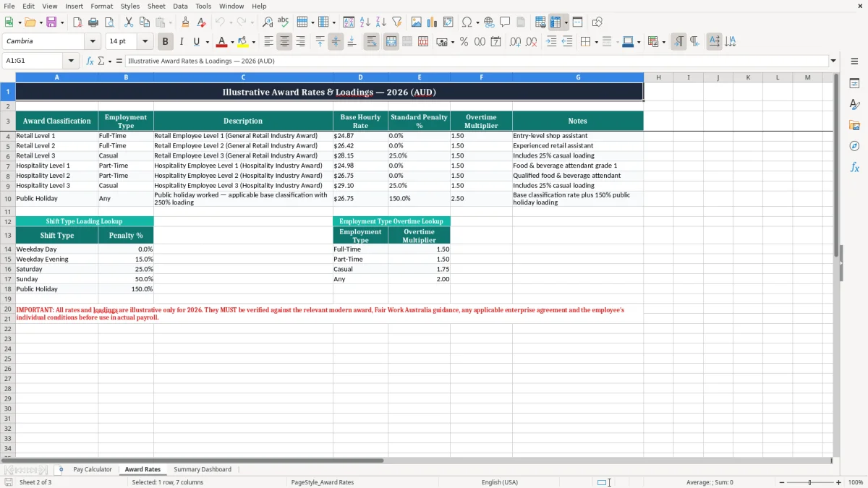Open Print Preview

(109, 22)
